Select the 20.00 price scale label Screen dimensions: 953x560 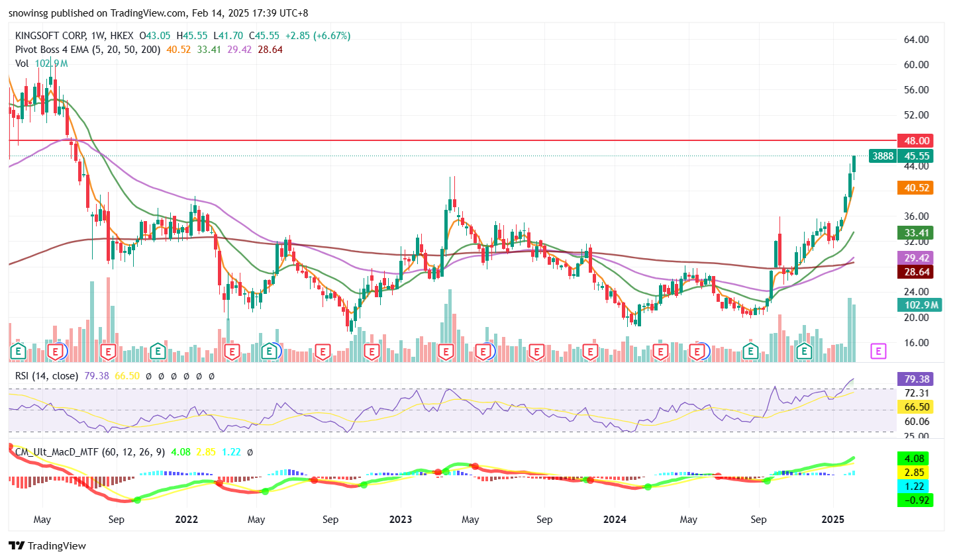point(917,318)
